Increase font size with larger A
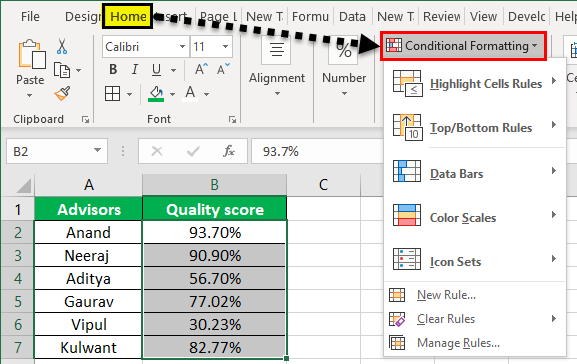Image resolution: width=577 pixels, height=364 pixels. click(201, 69)
